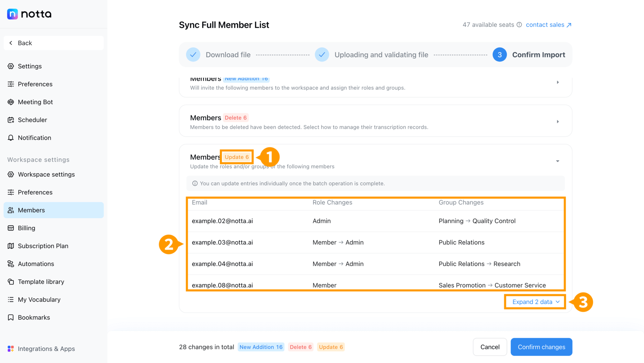Open the Settings menu item
The height and width of the screenshot is (363, 644).
(54, 66)
